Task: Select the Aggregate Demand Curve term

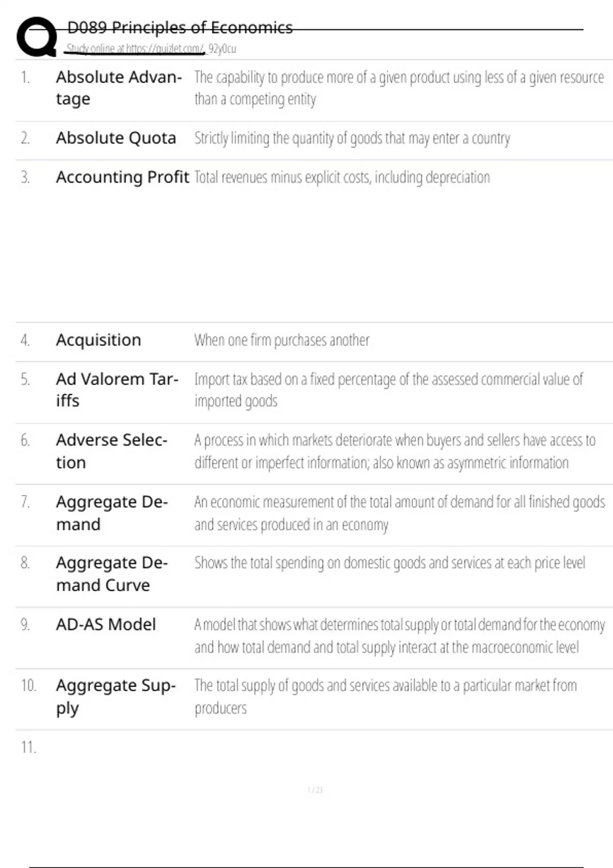Action: pos(111,574)
